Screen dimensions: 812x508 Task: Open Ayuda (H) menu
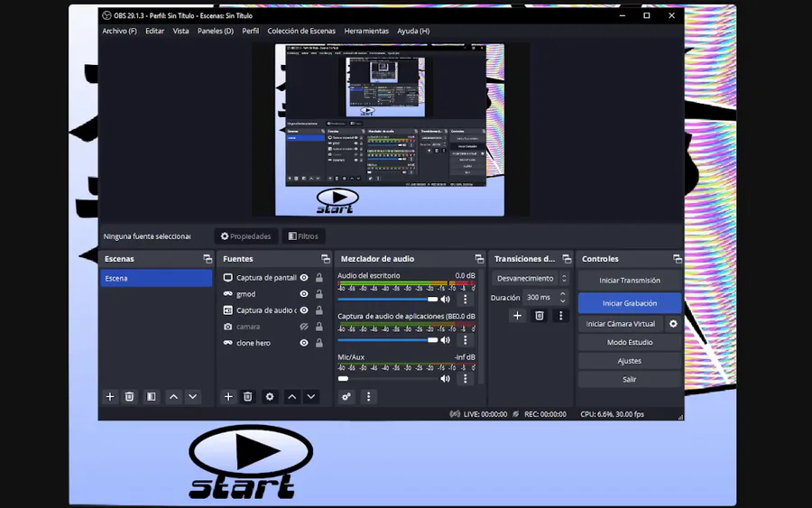[x=413, y=31]
